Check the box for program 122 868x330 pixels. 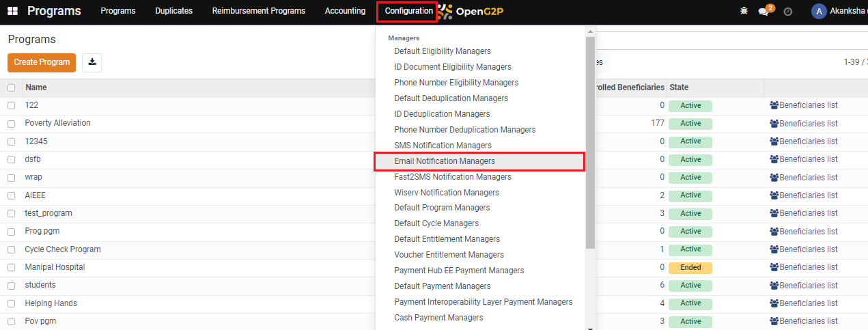pos(11,105)
